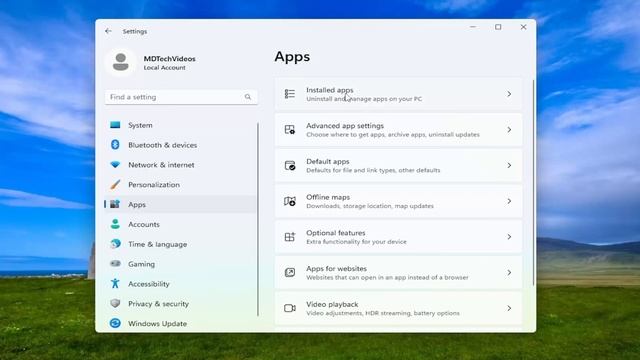Open Time & language settings
Image resolution: width=640 pixels, height=360 pixels.
coord(181,244)
